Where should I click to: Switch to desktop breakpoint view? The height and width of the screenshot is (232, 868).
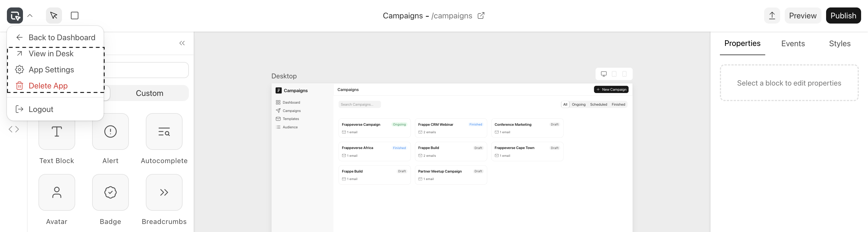603,74
